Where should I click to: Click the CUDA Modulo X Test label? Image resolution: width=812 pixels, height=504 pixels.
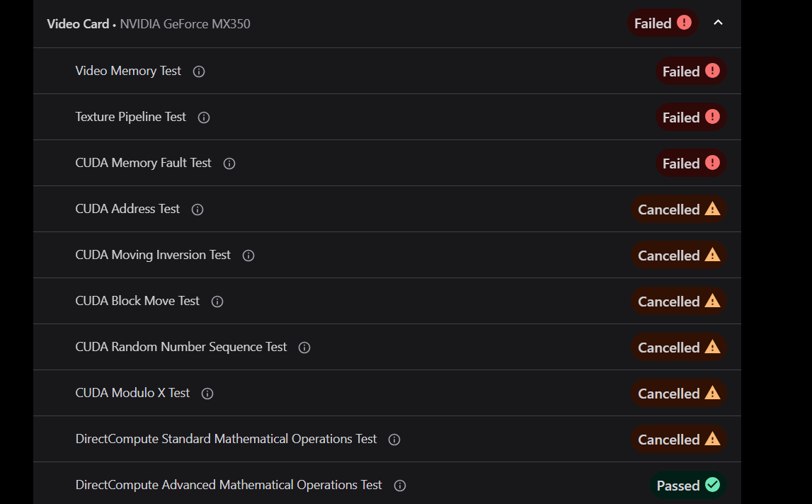(x=132, y=393)
